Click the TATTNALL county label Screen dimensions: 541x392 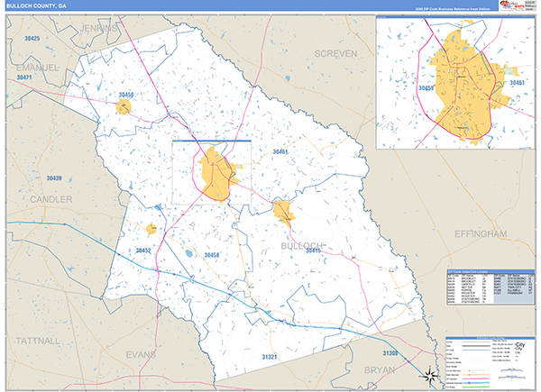click(38, 341)
